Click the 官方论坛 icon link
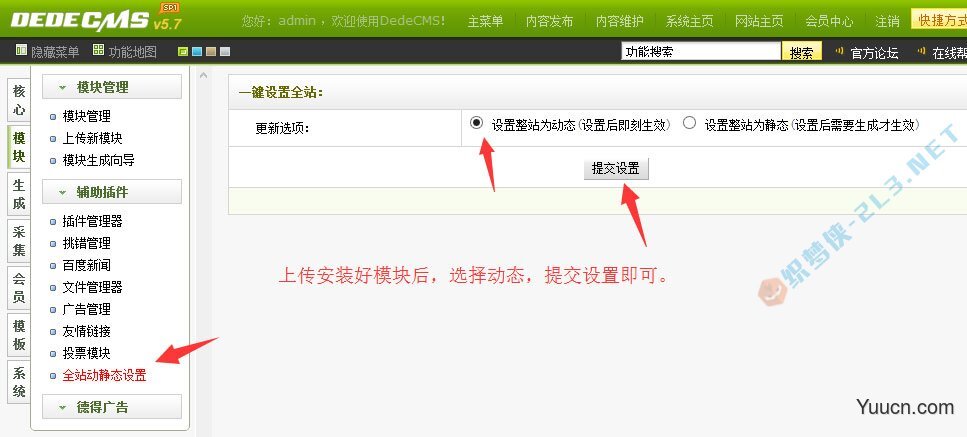967x437 pixels. (x=839, y=51)
